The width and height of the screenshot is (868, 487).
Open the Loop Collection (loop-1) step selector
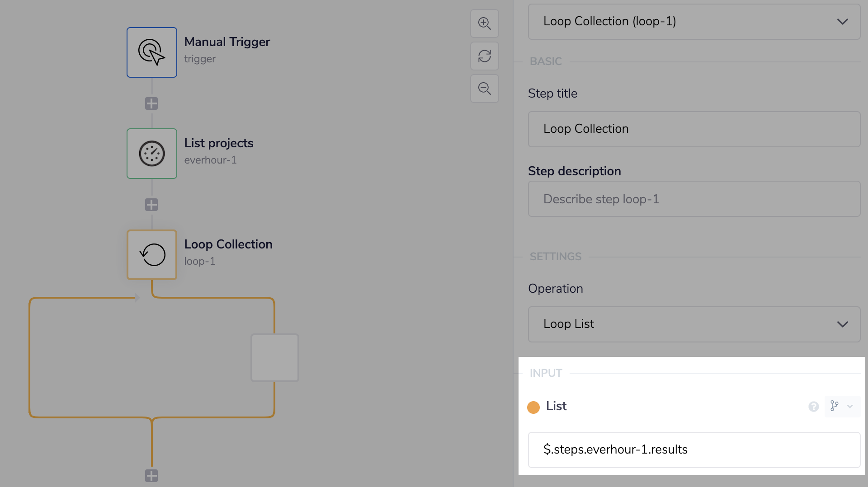693,22
